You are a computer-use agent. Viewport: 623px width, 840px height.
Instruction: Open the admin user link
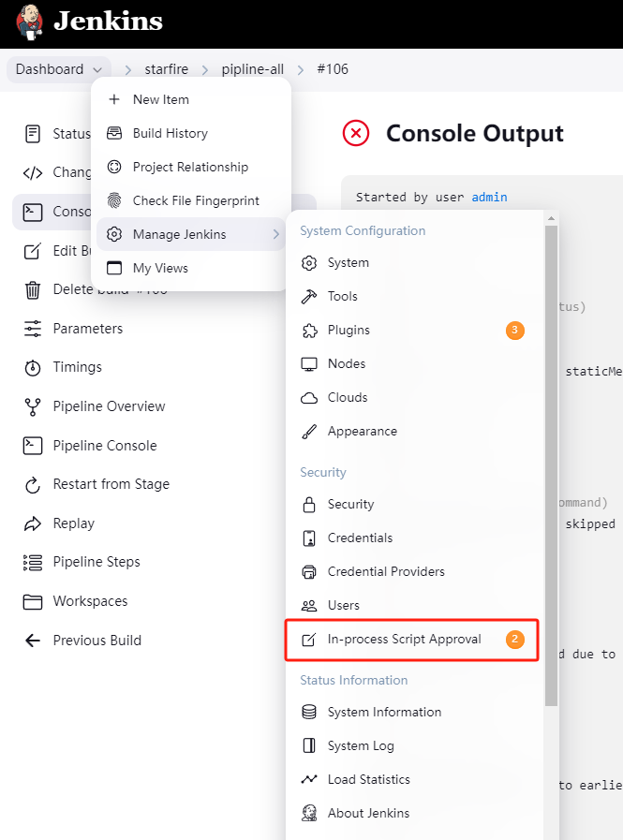tap(489, 198)
